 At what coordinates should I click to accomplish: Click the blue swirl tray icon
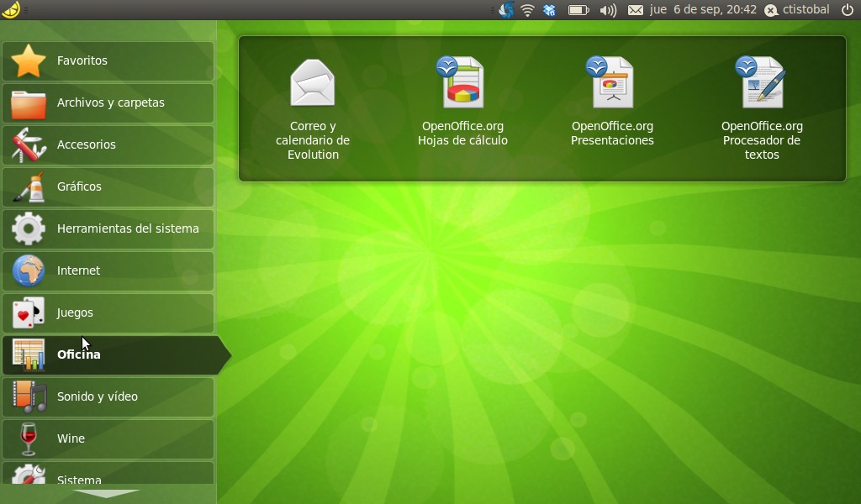click(x=506, y=10)
